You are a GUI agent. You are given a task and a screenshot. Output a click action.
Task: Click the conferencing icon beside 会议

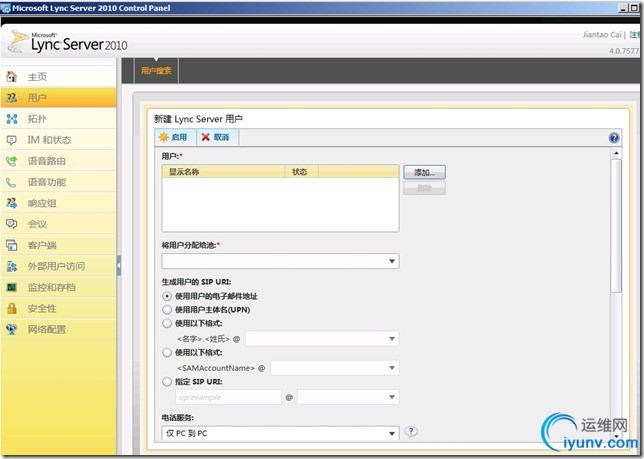click(12, 224)
